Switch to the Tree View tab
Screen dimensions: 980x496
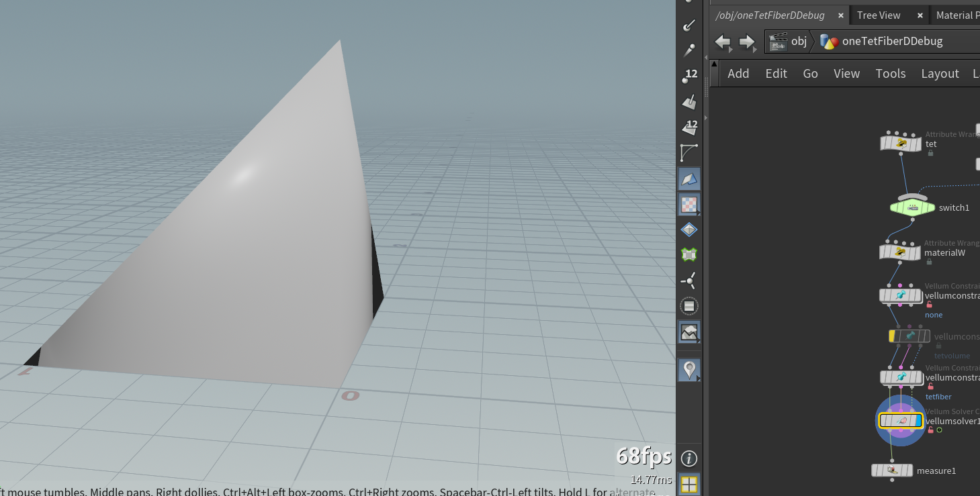(879, 15)
